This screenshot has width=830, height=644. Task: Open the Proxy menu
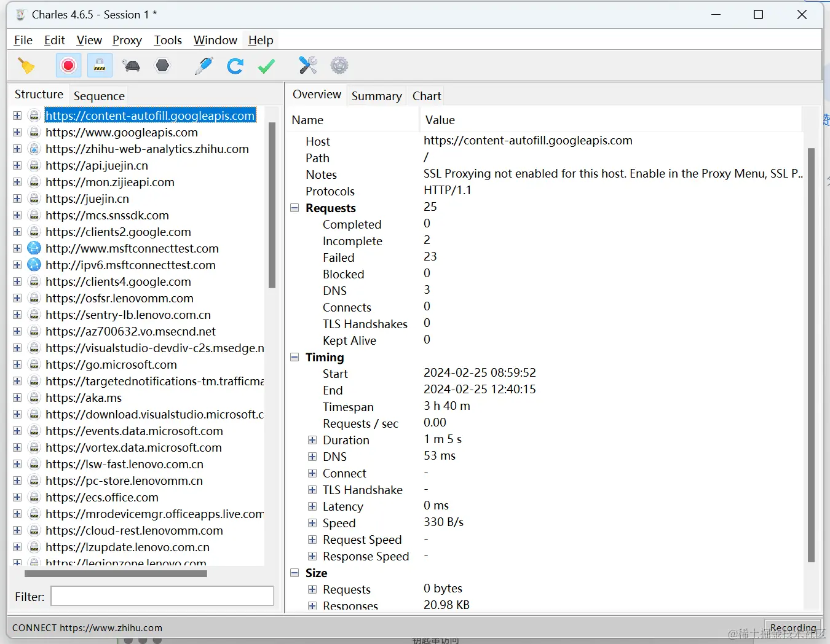[127, 40]
